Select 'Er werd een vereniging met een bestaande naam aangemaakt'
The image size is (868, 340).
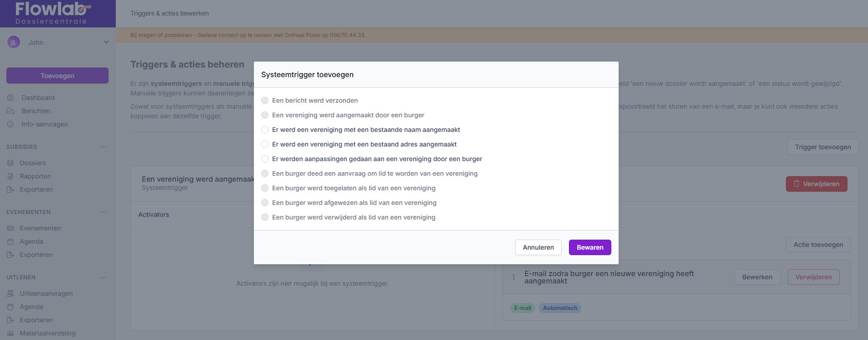tap(265, 130)
